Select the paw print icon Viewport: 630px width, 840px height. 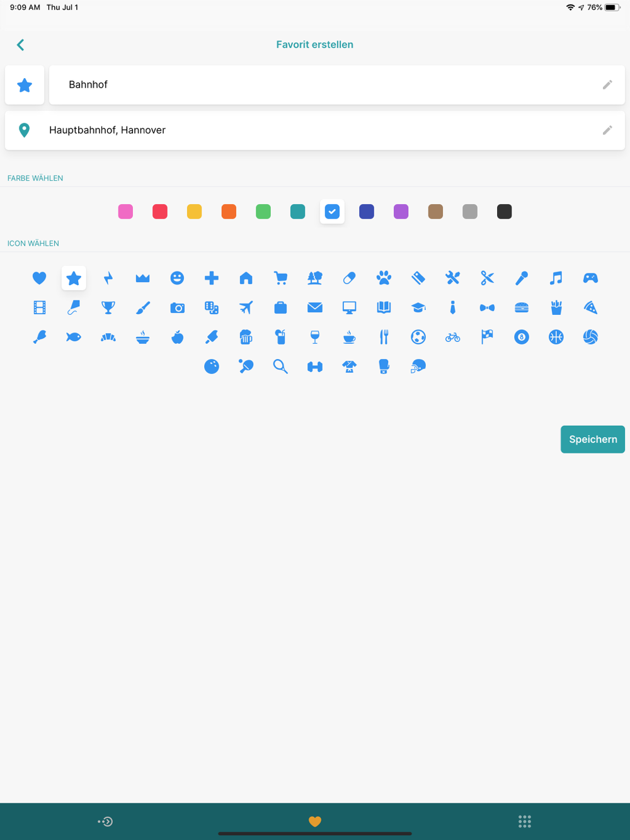coord(384,278)
